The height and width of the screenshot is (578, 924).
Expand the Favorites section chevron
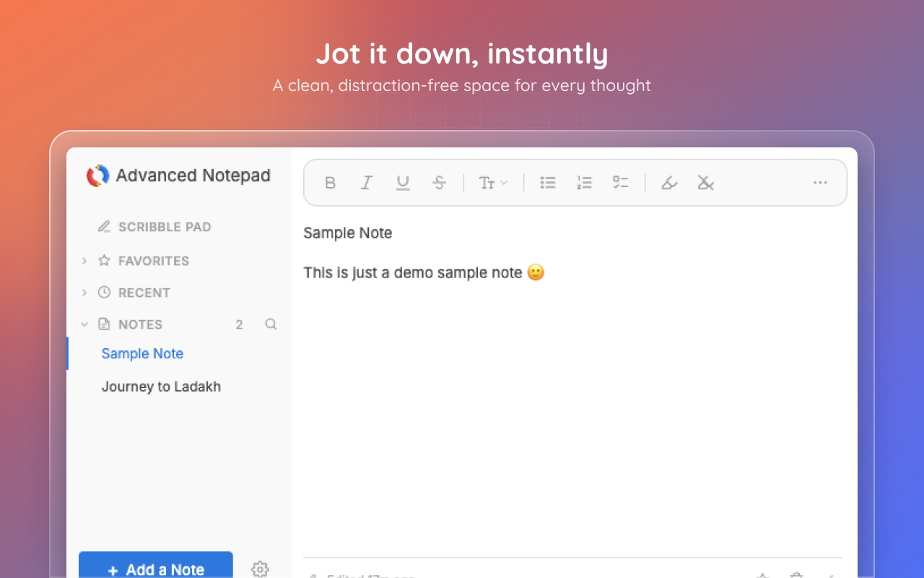(x=84, y=261)
